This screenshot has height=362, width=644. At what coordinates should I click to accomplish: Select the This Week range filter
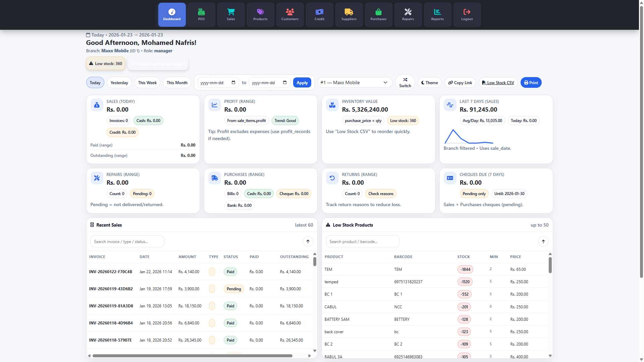tap(147, 83)
